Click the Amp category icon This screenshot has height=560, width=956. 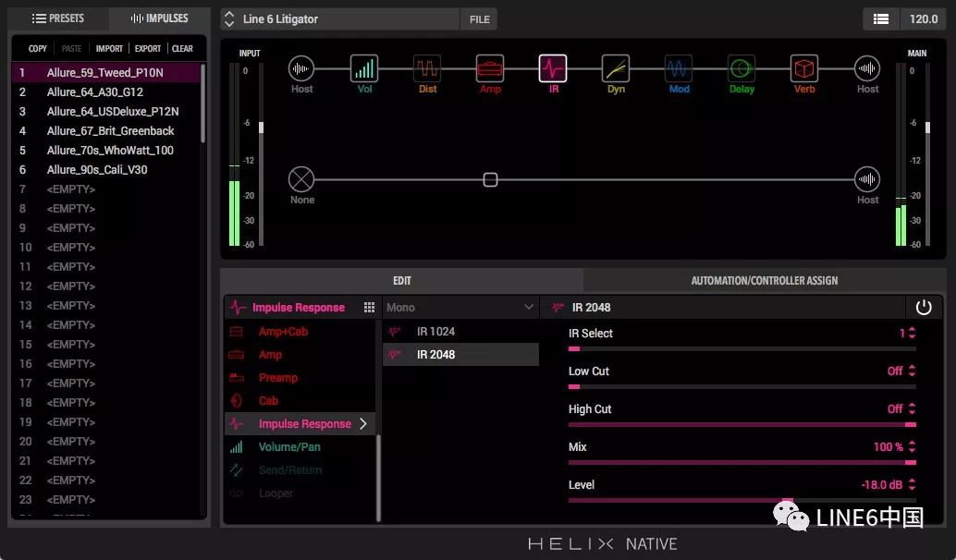point(236,355)
